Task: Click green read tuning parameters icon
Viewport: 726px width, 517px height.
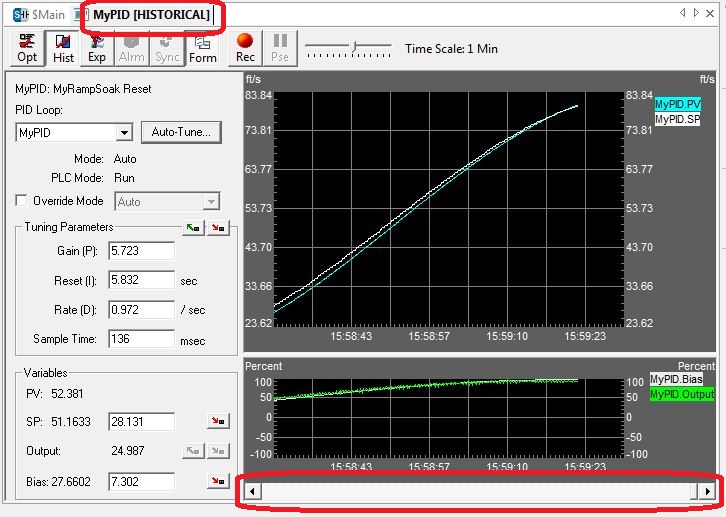Action: [x=194, y=228]
